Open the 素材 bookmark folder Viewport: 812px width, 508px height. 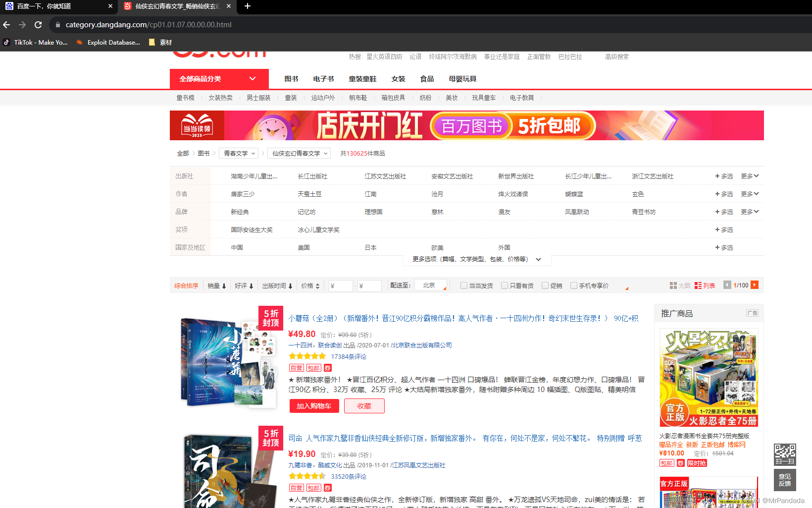(x=160, y=42)
